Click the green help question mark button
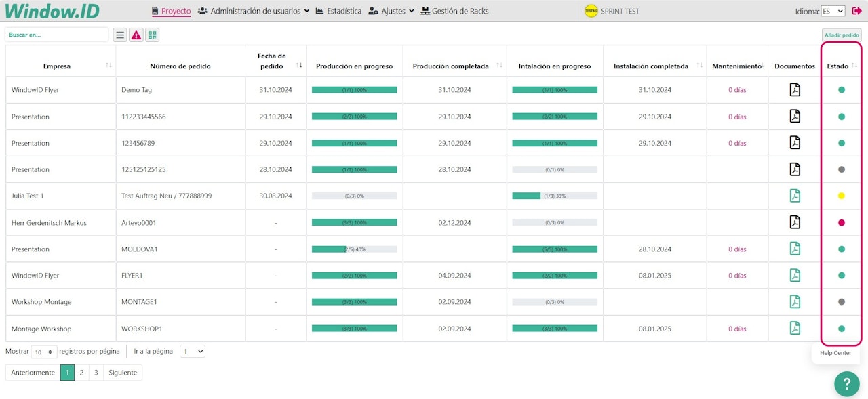This screenshot has width=868, height=399. [846, 383]
